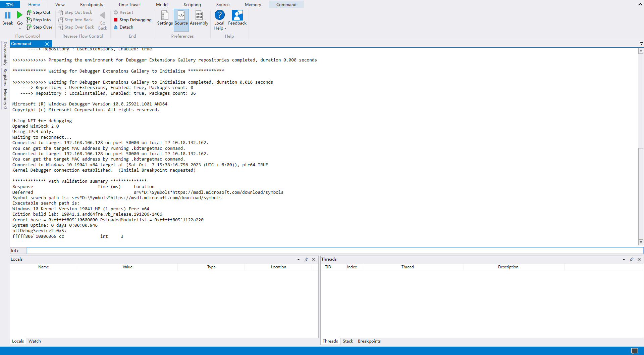Screen dimensions: 644x355
Task: Toggle Assembly mode preference
Action: click(199, 18)
